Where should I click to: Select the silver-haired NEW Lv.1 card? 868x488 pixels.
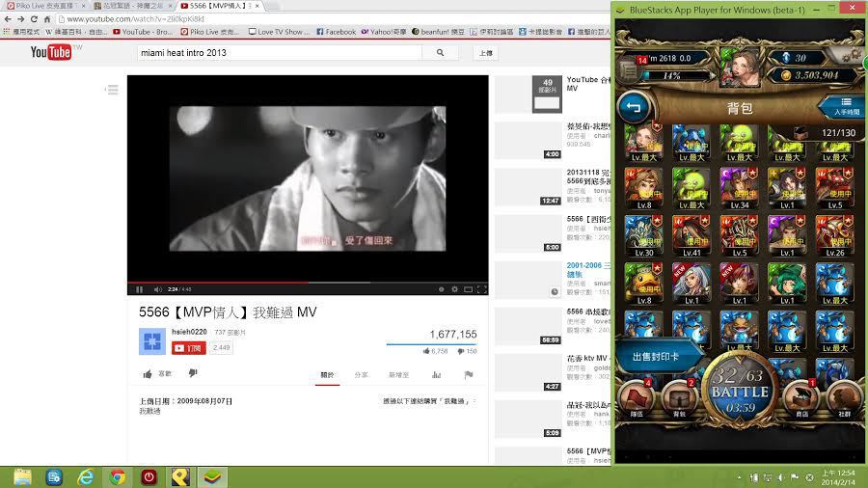point(692,284)
